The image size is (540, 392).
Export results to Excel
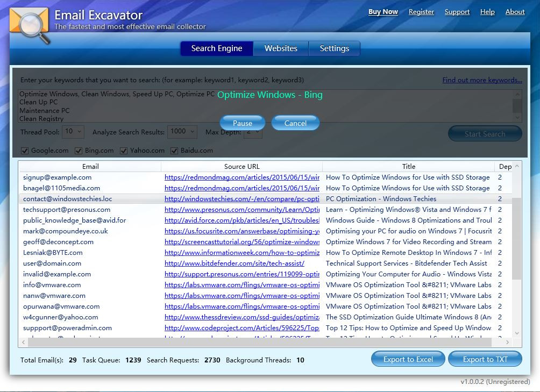coord(408,359)
